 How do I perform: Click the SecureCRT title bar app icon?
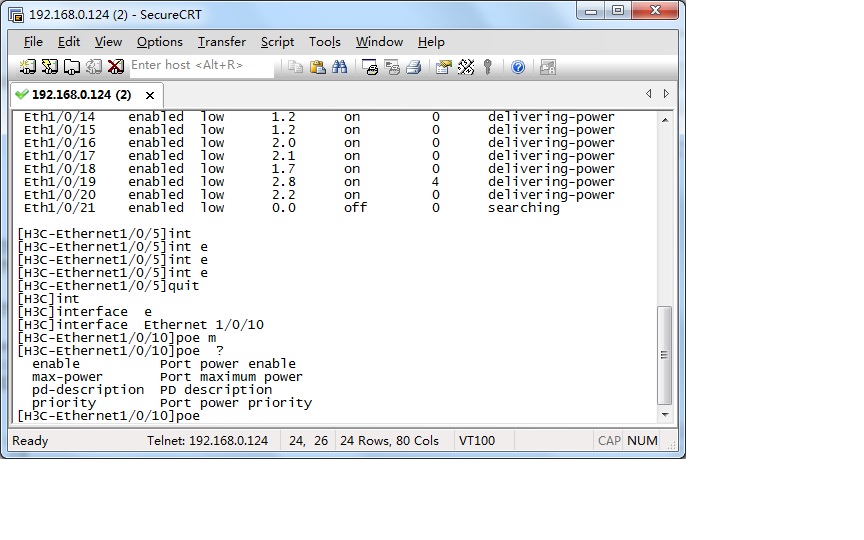16,15
